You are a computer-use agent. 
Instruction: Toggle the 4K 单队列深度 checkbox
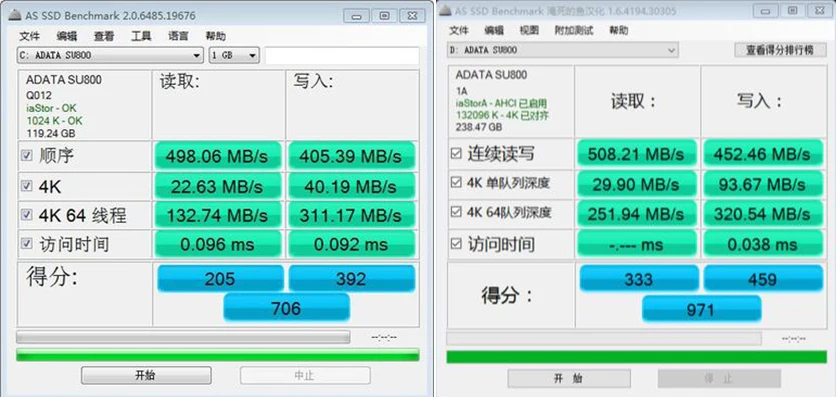pyautogui.click(x=456, y=183)
